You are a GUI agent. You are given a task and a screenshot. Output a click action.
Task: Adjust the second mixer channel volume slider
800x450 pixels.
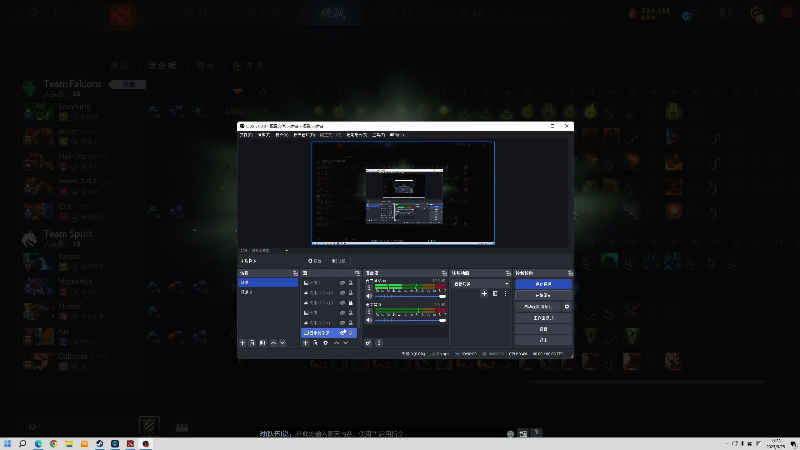pyautogui.click(x=410, y=320)
